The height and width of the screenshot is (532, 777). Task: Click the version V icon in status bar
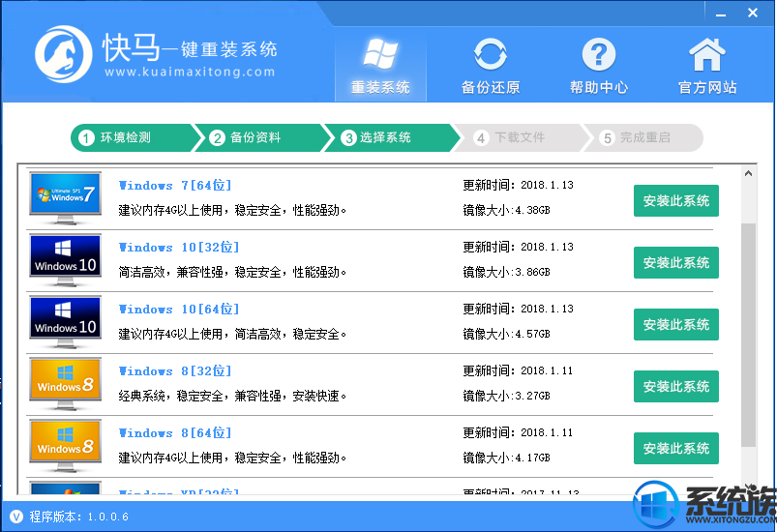tap(15, 517)
